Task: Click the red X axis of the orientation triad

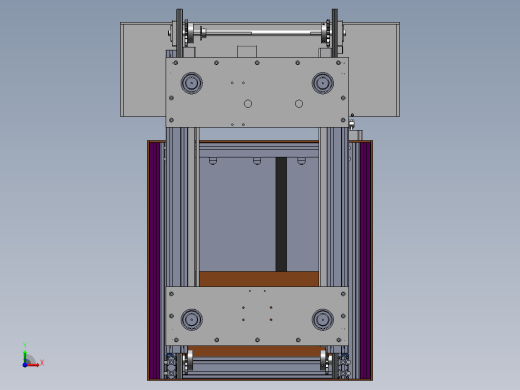Action: click(33, 365)
